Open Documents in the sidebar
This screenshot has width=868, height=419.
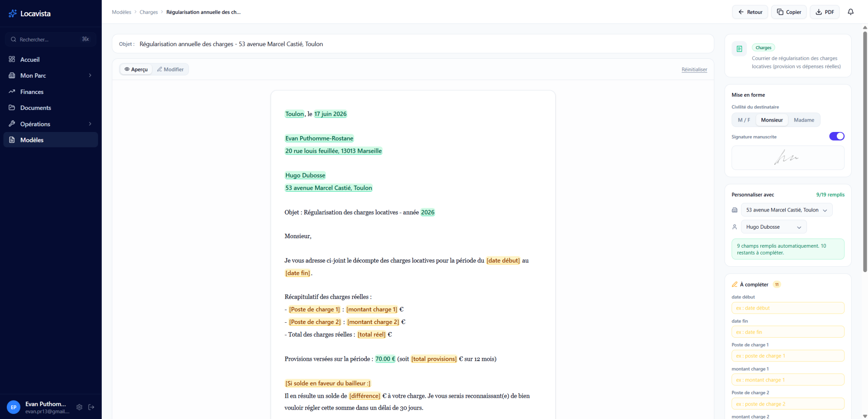[51, 108]
